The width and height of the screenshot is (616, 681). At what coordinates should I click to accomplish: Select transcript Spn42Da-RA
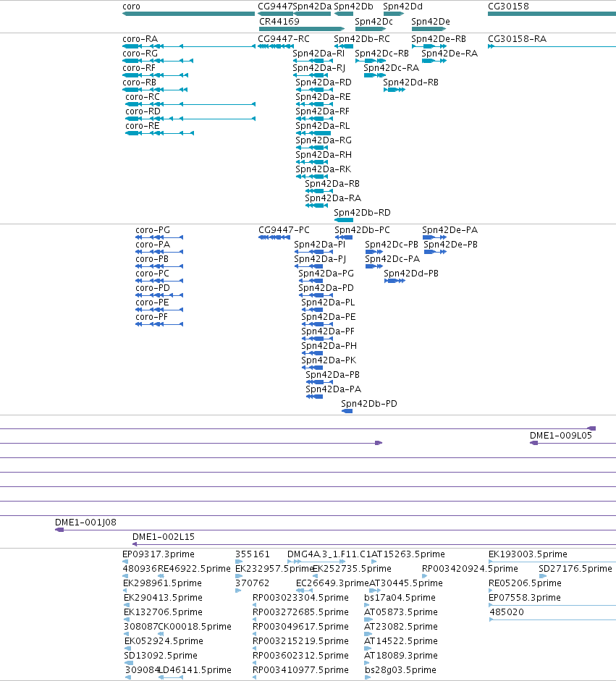[317, 206]
